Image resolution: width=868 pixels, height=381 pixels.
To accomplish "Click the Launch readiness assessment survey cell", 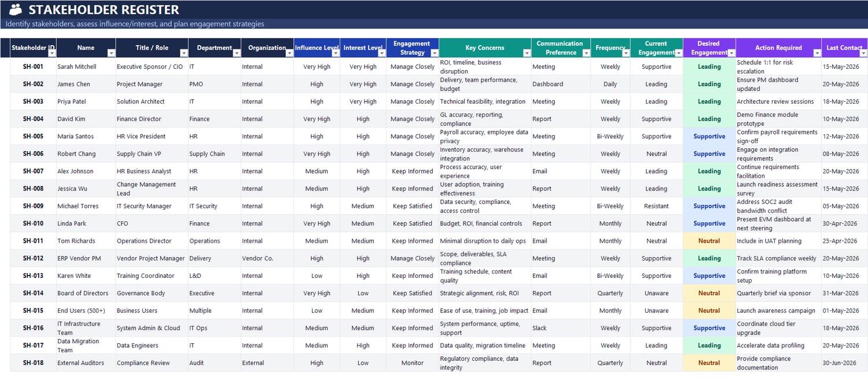I will pyautogui.click(x=778, y=188).
